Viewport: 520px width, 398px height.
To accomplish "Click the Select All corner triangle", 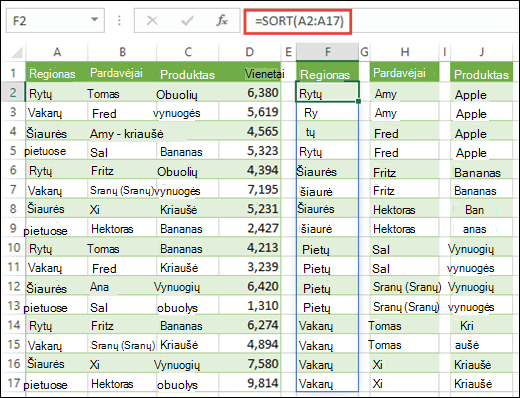I will click(x=16, y=52).
